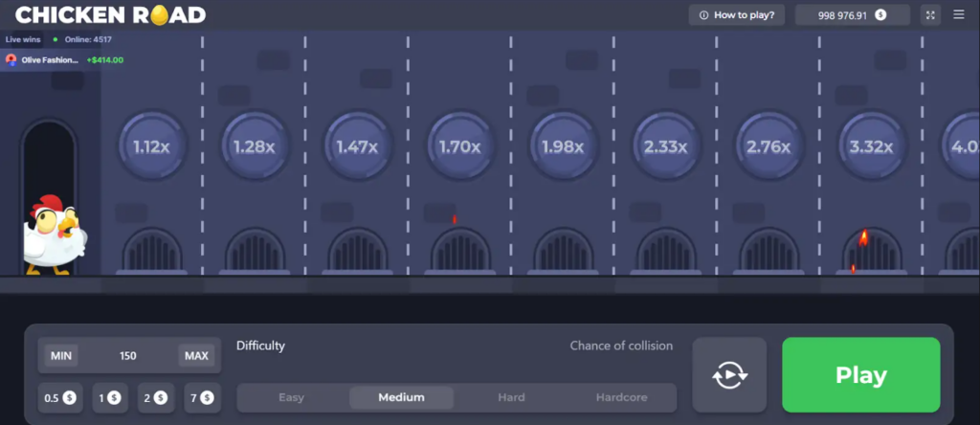Screen dimensions: 980x425
Task: Click the 3.32x multiplier manhole
Action: (872, 146)
